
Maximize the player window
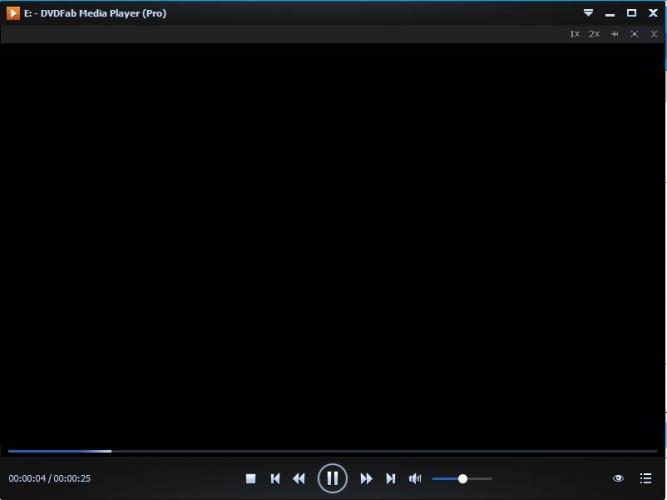point(631,13)
